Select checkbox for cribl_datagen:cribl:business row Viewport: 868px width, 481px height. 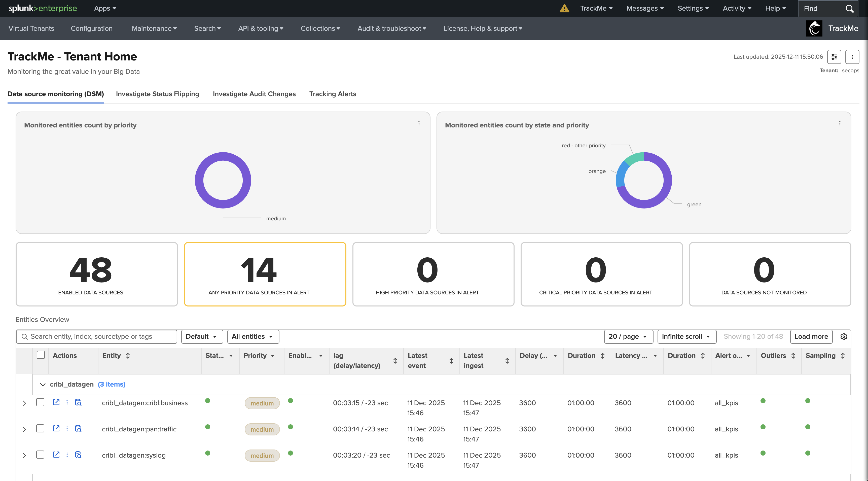point(41,402)
